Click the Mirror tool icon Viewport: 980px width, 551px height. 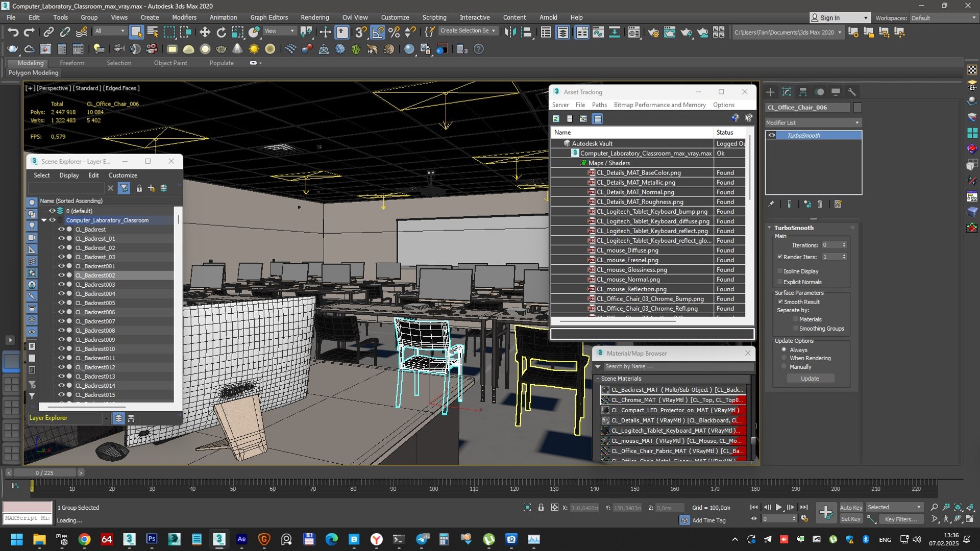[509, 32]
